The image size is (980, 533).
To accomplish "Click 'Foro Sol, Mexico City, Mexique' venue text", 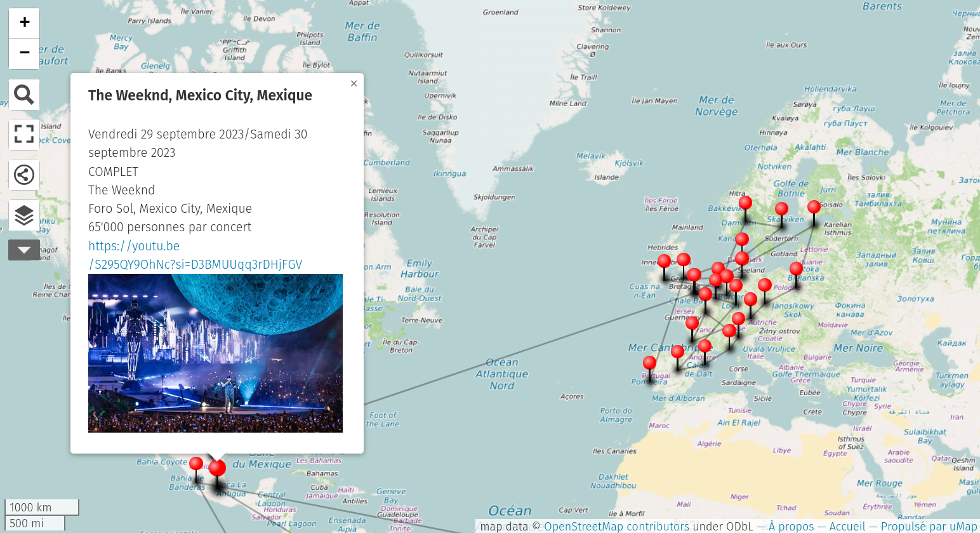I will pos(170,208).
